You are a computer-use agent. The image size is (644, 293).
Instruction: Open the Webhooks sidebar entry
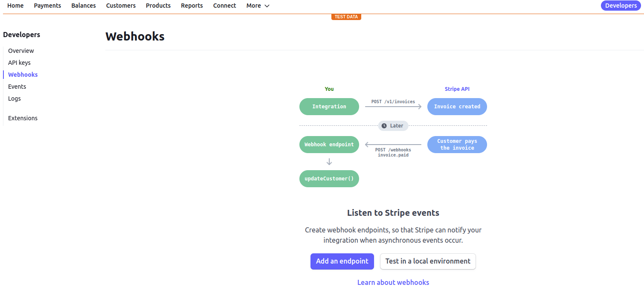point(23,74)
